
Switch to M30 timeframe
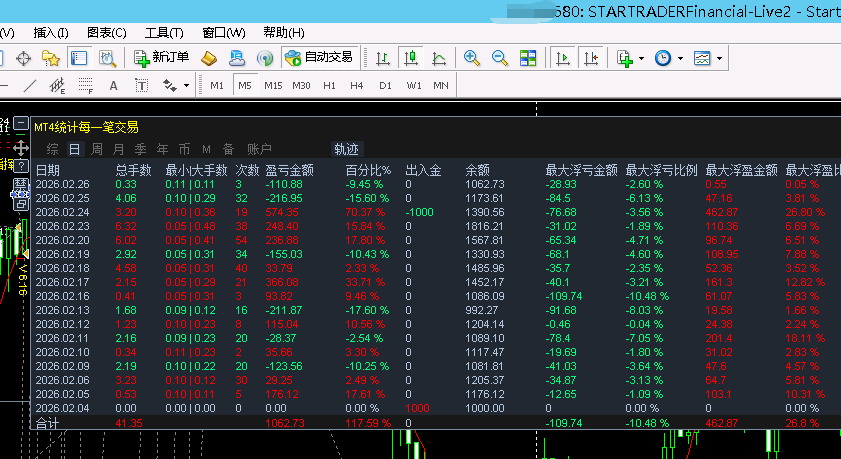pos(301,85)
